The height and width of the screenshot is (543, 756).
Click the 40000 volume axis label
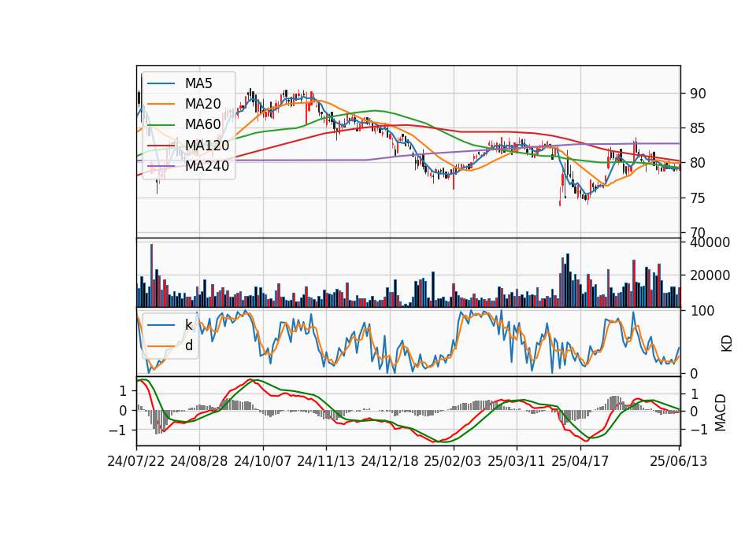tap(710, 242)
